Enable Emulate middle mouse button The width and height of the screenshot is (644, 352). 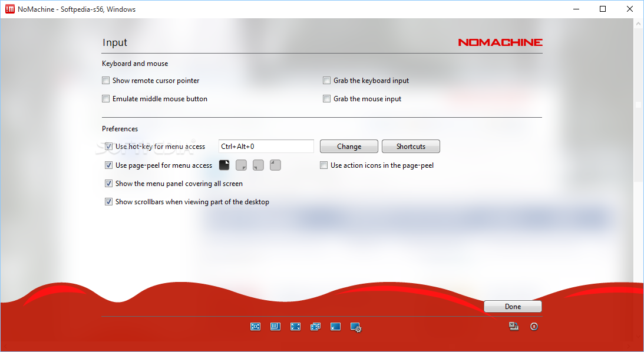coord(106,98)
